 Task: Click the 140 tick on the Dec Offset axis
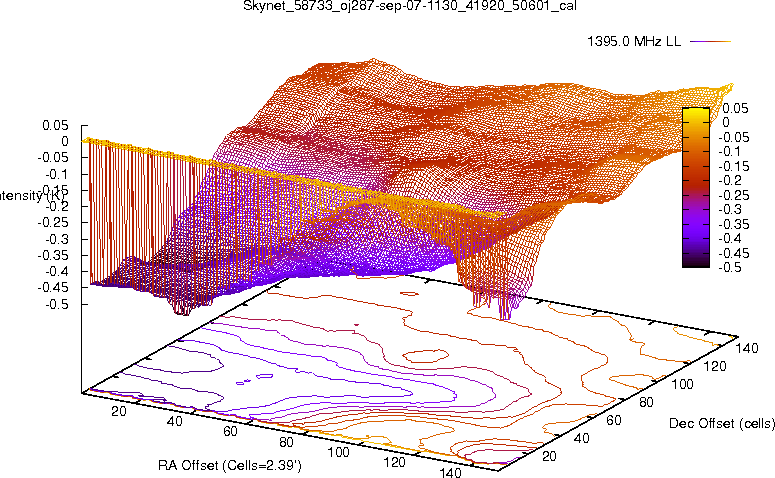click(x=747, y=348)
